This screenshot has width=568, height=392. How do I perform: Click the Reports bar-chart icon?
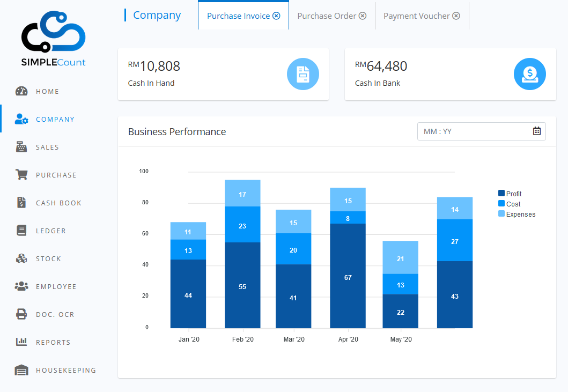21,342
